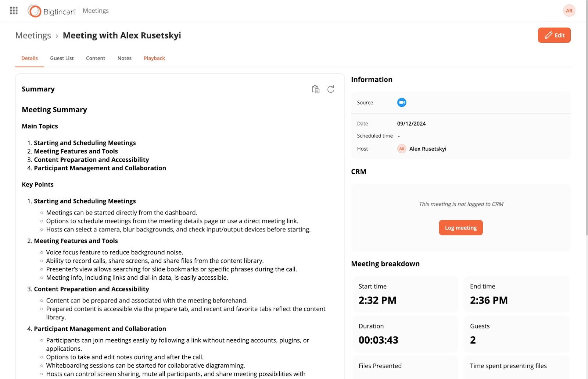Click the Bigtincan logo
The width and height of the screenshot is (588, 379).
(x=51, y=11)
